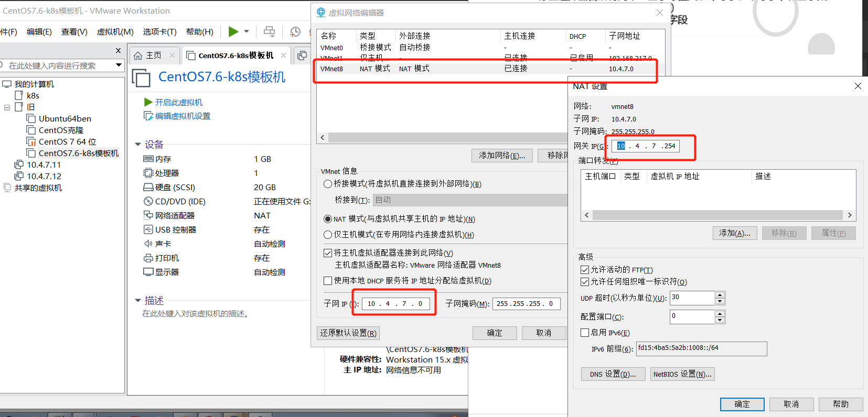Close the library sidebar with the X icon
This screenshot has width=868, height=417.
(118, 50)
